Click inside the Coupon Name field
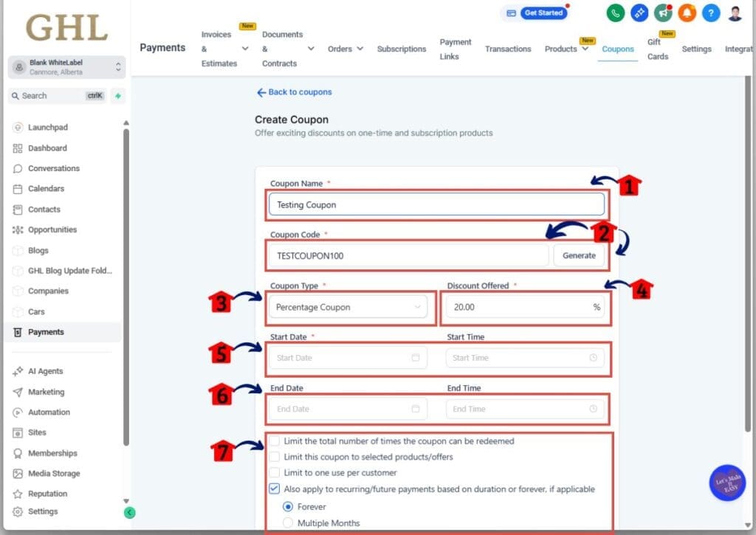756x535 pixels. tap(436, 204)
